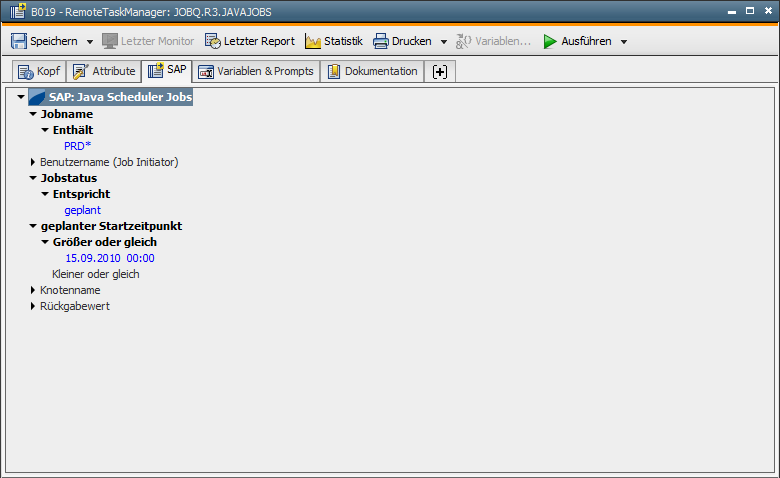Open the Drucken dropdown arrow
The height and width of the screenshot is (478, 780).
click(444, 42)
